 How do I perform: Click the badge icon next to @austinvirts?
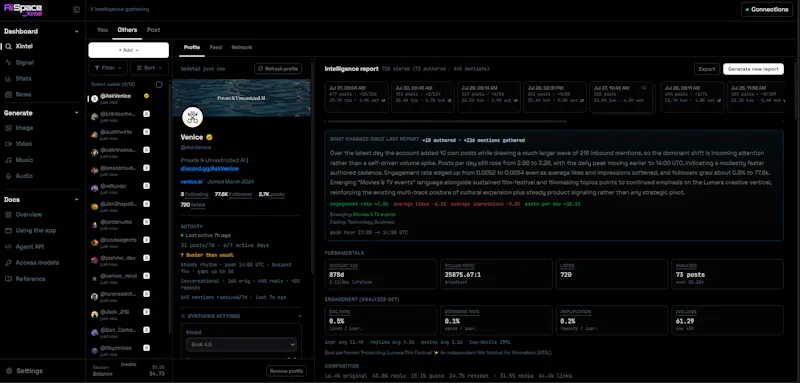pos(146,132)
